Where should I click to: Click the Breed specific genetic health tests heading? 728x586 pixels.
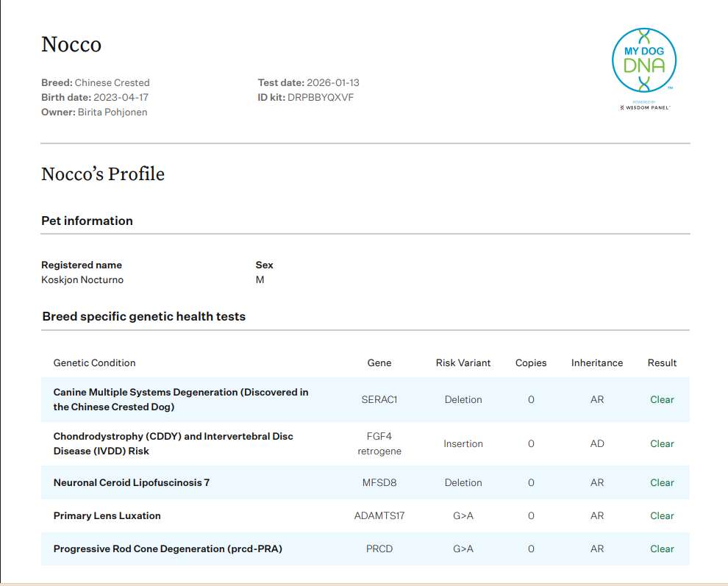click(x=143, y=316)
